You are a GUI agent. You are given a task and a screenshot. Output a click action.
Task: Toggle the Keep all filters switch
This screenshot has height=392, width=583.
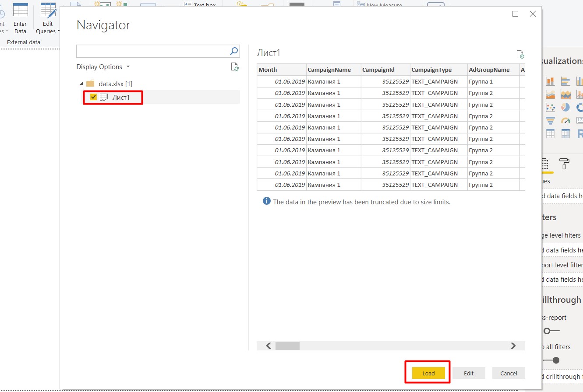click(x=552, y=360)
